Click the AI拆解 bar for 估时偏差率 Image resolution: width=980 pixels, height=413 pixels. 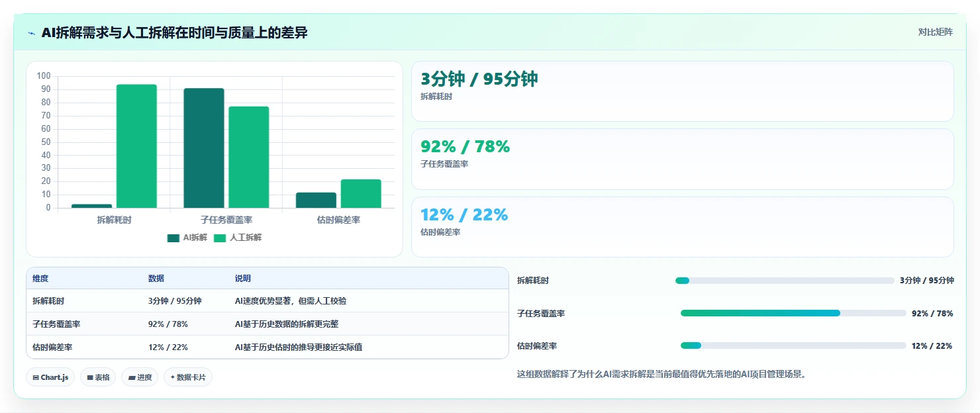click(x=316, y=200)
